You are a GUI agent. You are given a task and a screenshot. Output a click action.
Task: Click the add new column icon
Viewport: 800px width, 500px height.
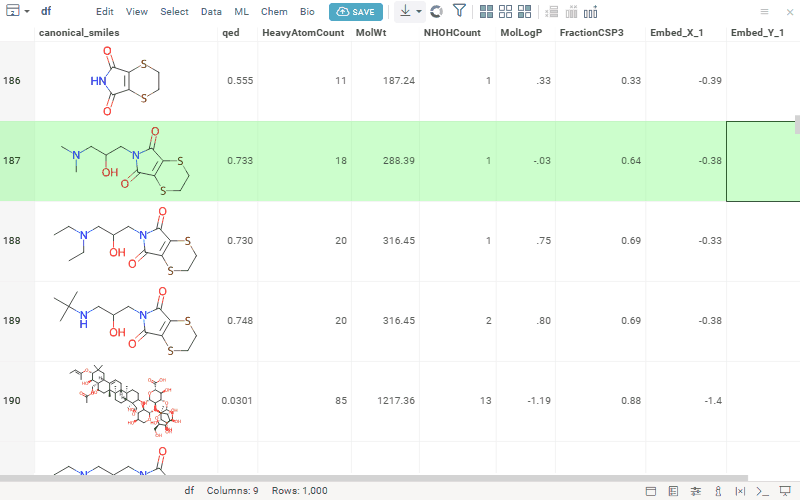pos(591,12)
